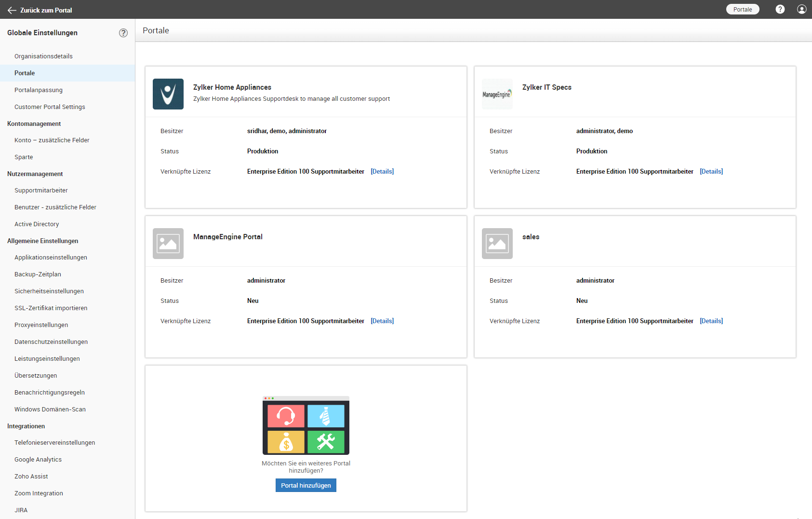Click Integrationen section heading
The height and width of the screenshot is (519, 812).
point(26,426)
